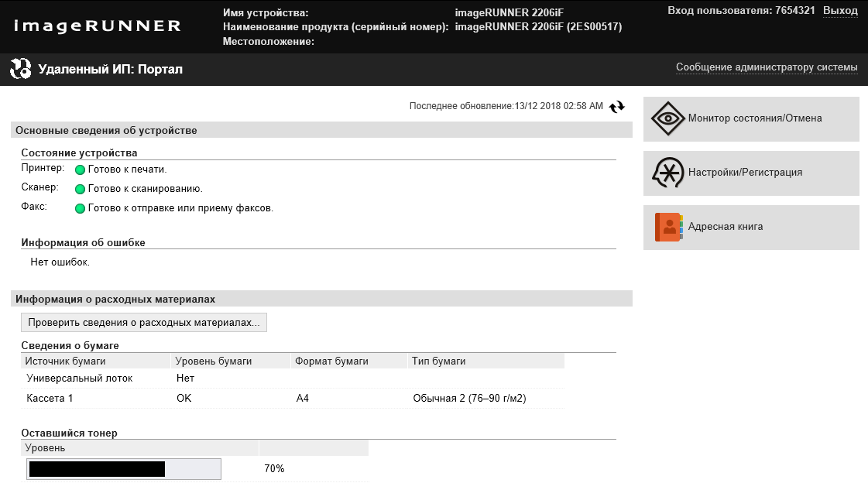Open Адресная книга
Screen dimensions: 868x483
[x=751, y=228]
